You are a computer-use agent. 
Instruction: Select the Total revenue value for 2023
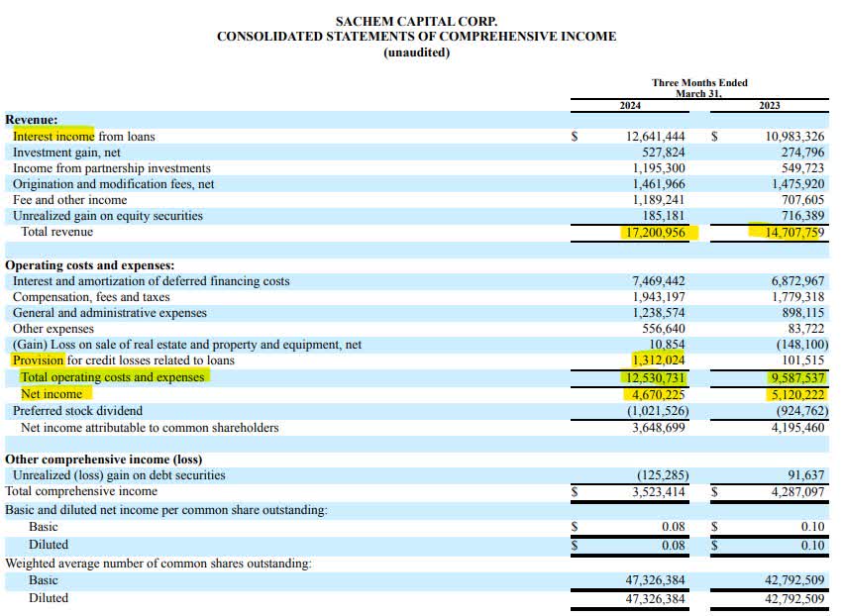tap(795, 232)
